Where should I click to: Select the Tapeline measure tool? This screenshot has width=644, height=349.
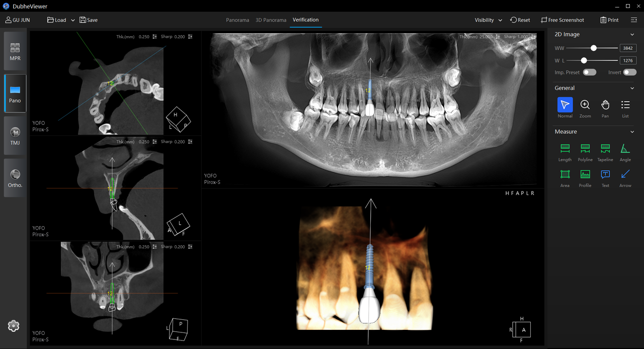[x=605, y=149]
